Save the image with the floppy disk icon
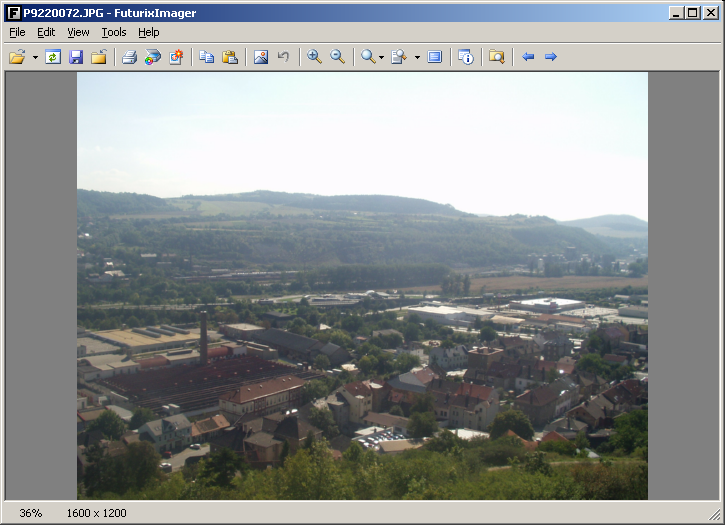Image resolution: width=725 pixels, height=525 pixels. (x=76, y=57)
